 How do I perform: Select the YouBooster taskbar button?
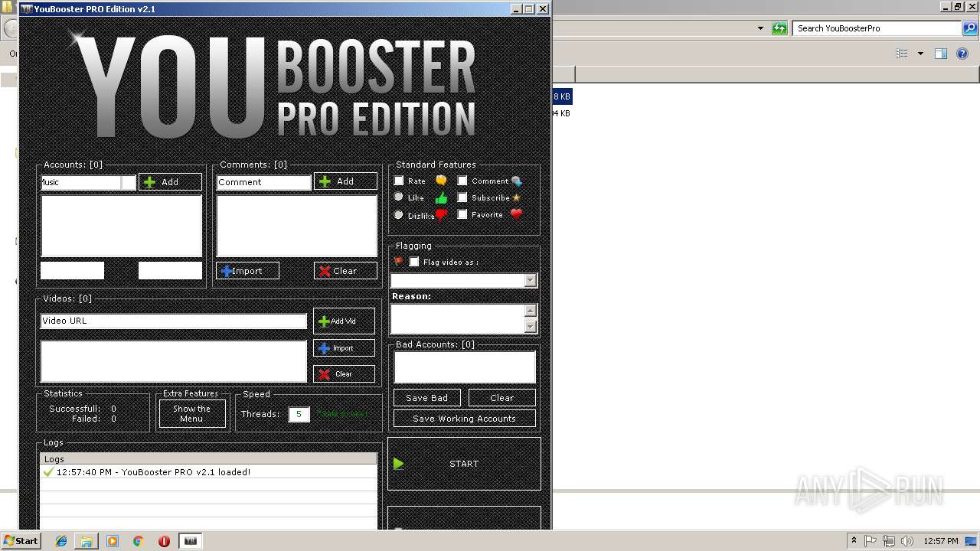[191, 541]
